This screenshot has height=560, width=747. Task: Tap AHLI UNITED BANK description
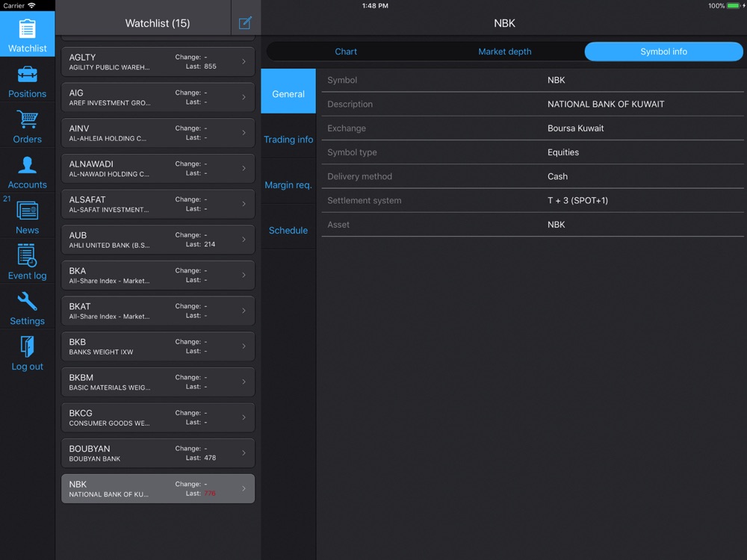109,245
